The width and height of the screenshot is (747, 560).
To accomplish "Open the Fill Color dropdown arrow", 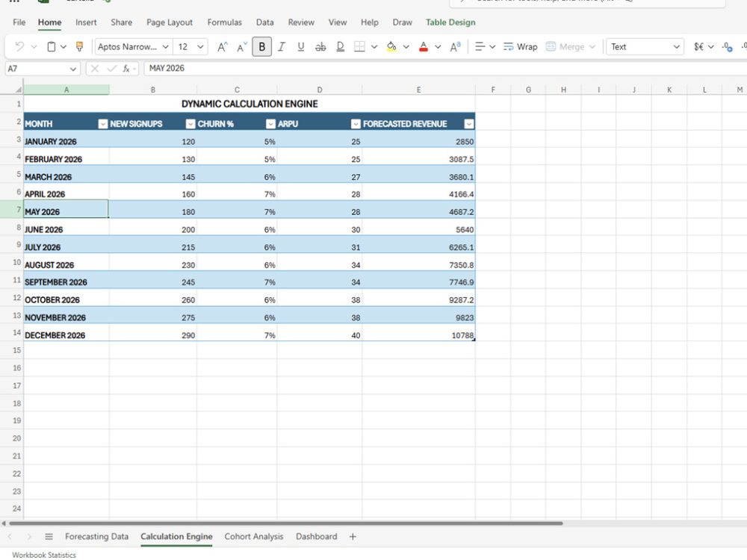I will [406, 46].
